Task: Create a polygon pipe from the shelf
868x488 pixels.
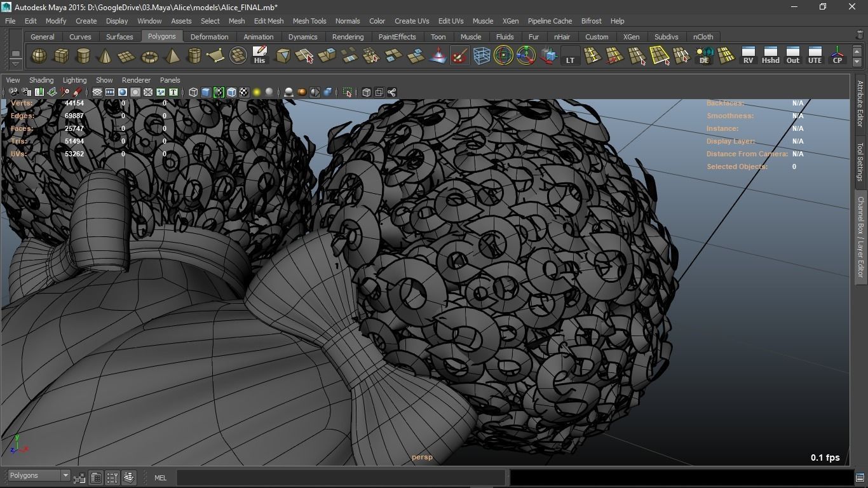Action: (x=194, y=56)
